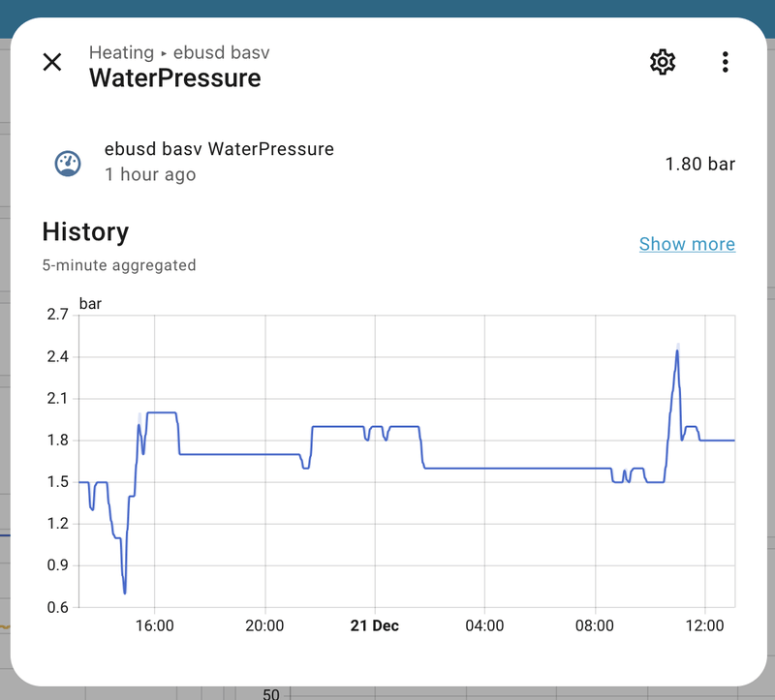Click the lowest pressure dip on chart
Image resolution: width=775 pixels, height=700 pixels.
(x=125, y=592)
